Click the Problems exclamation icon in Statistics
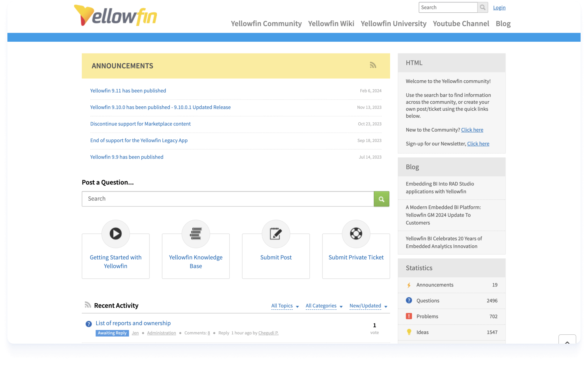This screenshot has height=369, width=588. point(409,316)
